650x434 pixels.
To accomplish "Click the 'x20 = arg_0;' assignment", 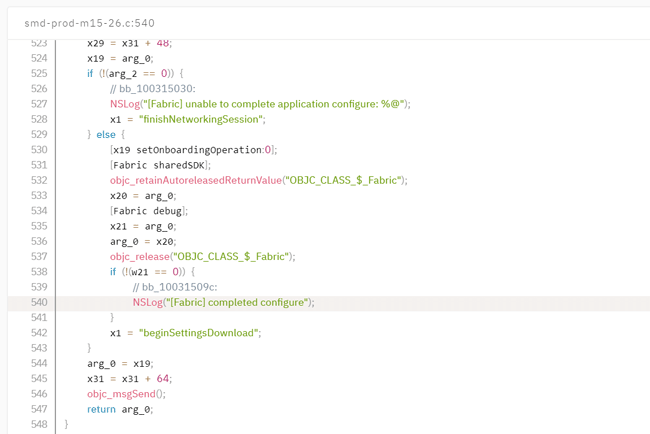I will tap(143, 196).
